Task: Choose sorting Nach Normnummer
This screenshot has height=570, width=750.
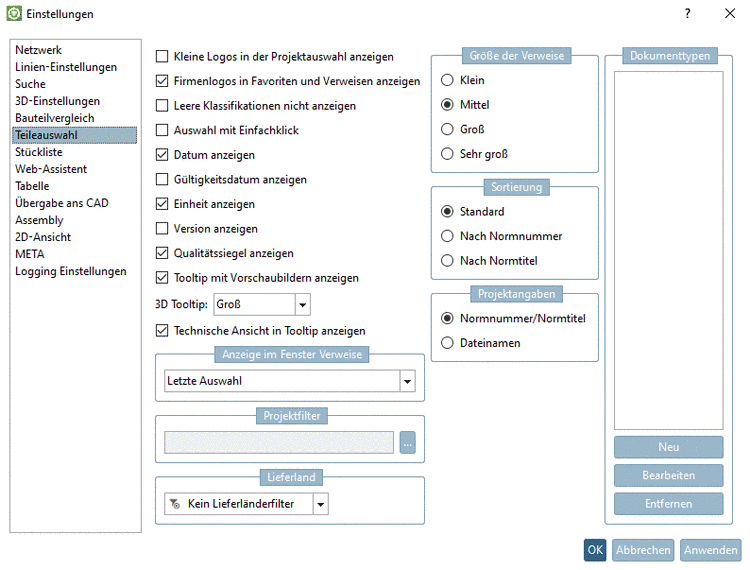Action: tap(448, 236)
